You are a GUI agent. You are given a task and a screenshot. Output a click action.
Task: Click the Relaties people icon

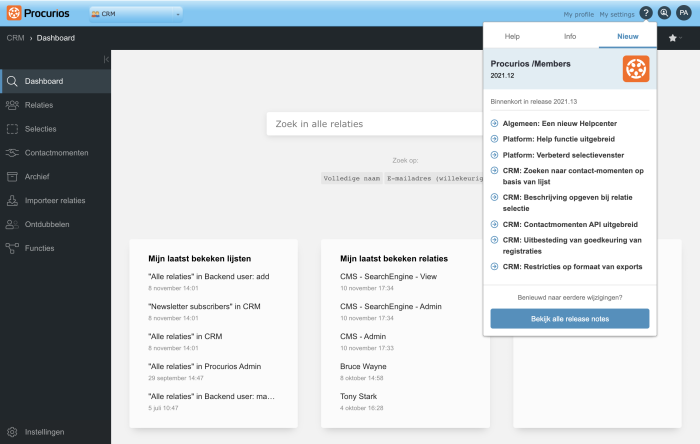pos(12,105)
